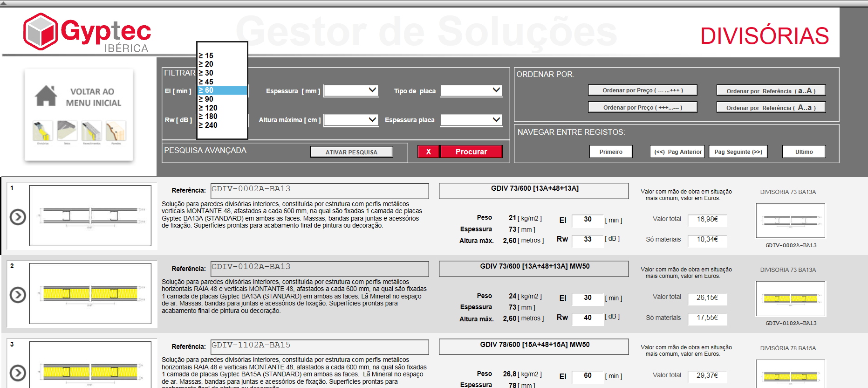Image resolution: width=868 pixels, height=388 pixels.
Task: Click the small DIVISÓRIA 78 BA15A thumbnail
Action: pyautogui.click(x=791, y=374)
